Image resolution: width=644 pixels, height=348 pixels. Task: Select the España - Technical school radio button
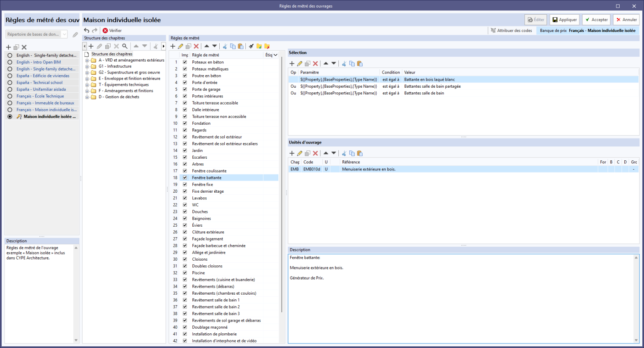point(10,83)
